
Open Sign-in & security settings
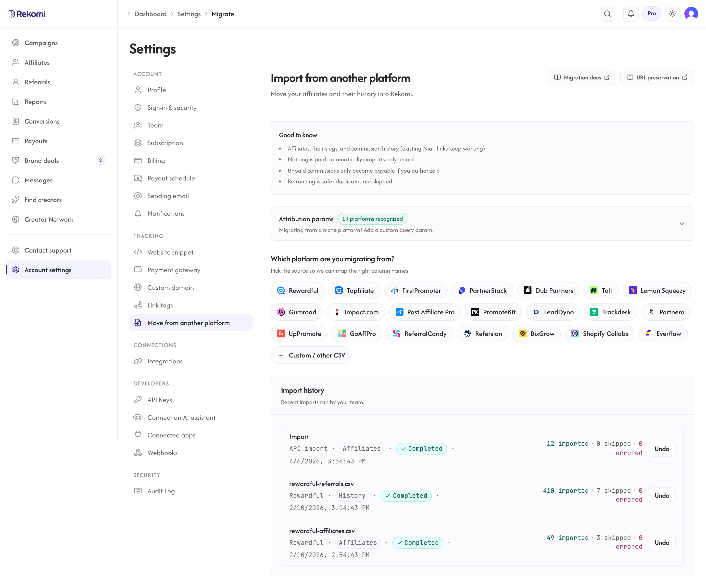point(191,108)
